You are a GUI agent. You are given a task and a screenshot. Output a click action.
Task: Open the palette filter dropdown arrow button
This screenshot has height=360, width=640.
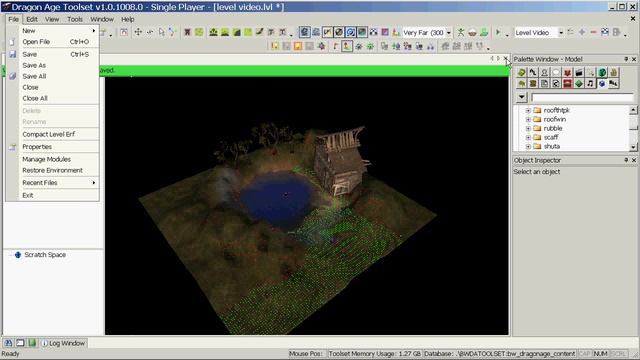point(522,97)
